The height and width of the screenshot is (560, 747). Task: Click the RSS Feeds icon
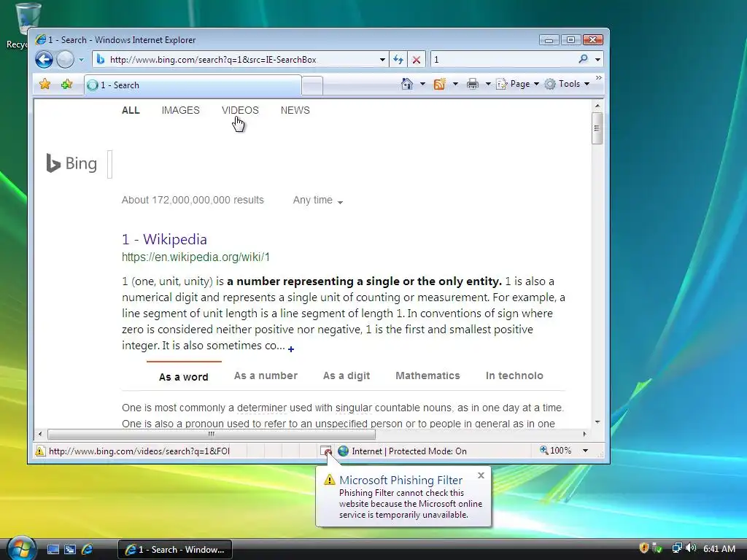(x=439, y=84)
